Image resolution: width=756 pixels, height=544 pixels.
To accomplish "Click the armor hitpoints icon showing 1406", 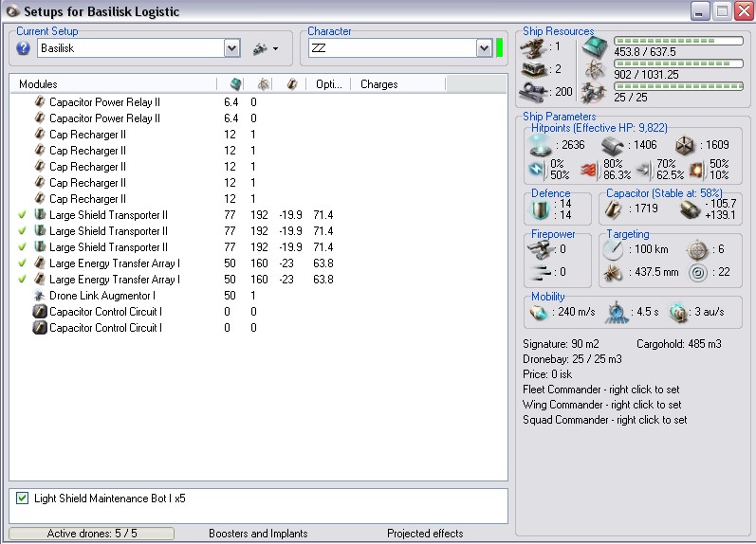I will point(613,145).
